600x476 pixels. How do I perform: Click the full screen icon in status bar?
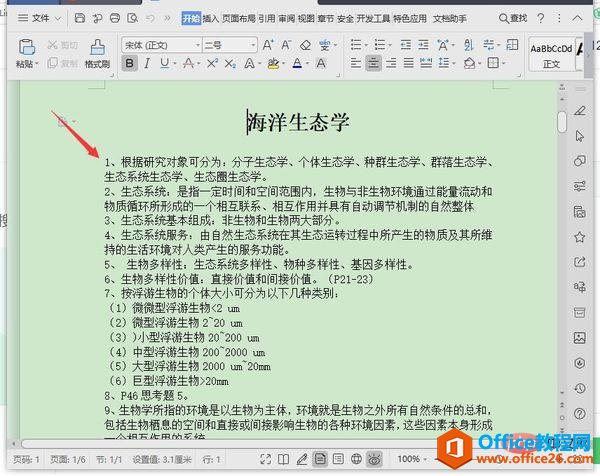[x=265, y=459]
